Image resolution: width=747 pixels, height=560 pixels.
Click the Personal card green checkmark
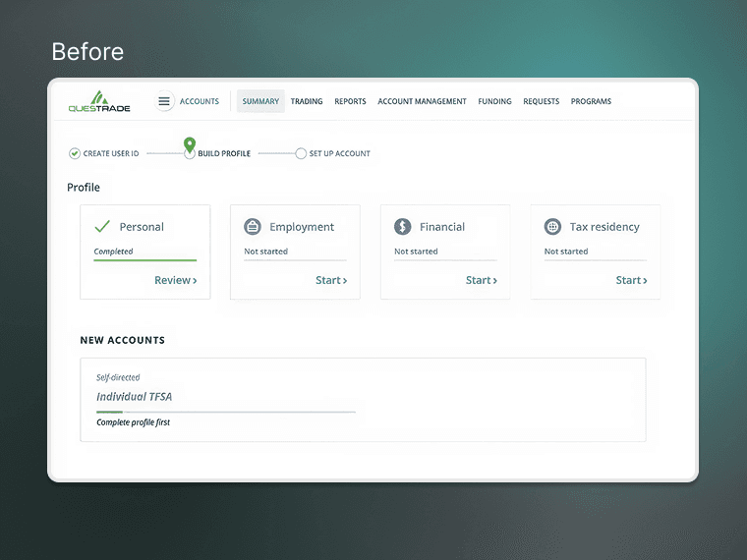(x=102, y=226)
